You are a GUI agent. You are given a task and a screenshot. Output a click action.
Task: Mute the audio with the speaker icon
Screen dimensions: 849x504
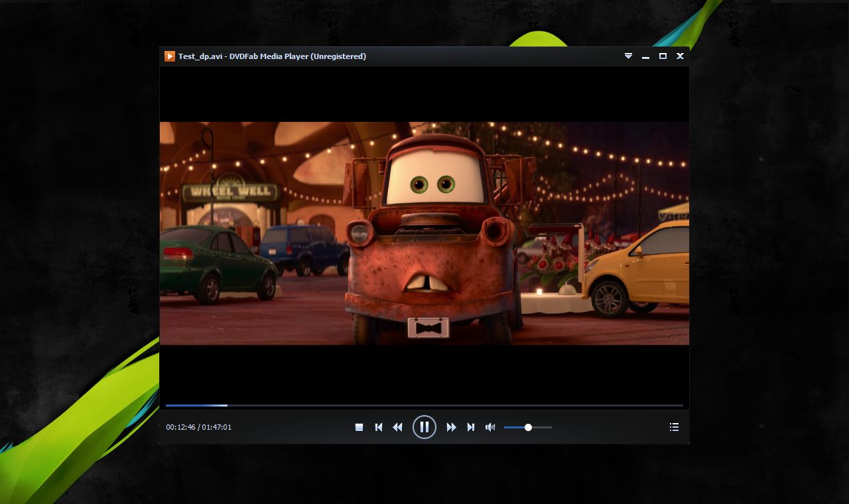490,427
